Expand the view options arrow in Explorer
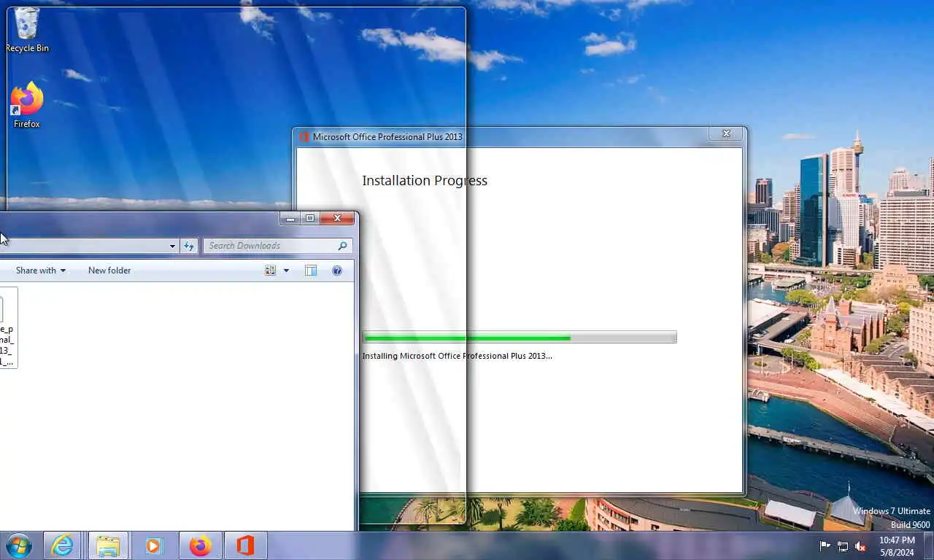Screen dimensions: 934x560 (x=286, y=271)
